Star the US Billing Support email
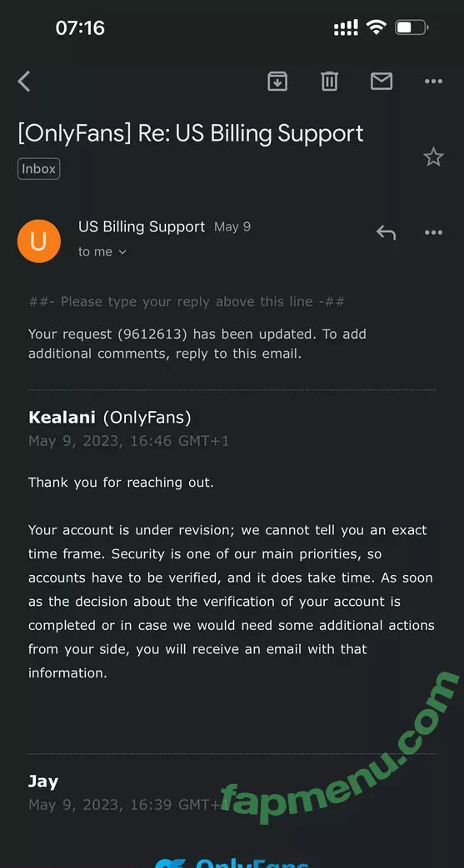Image resolution: width=464 pixels, height=868 pixels. tap(433, 157)
